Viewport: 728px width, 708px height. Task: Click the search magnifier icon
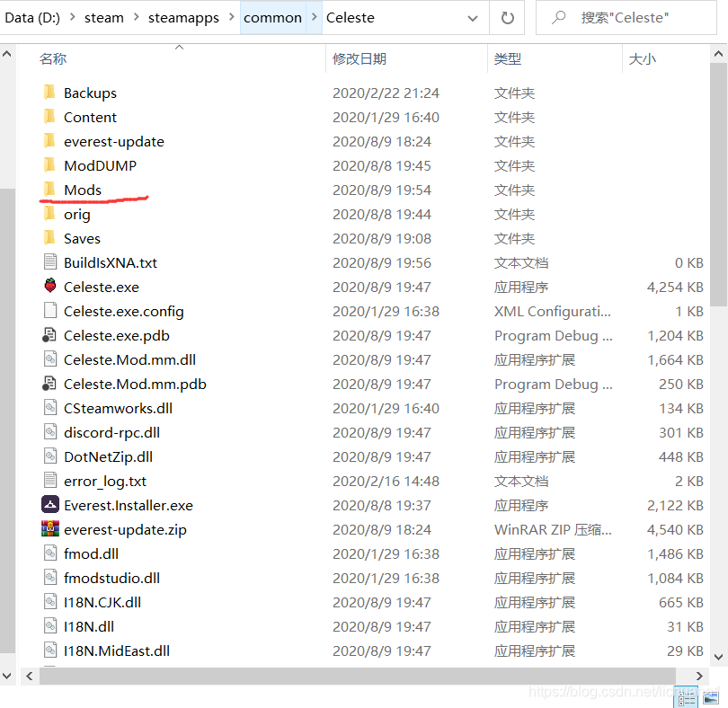pyautogui.click(x=558, y=18)
